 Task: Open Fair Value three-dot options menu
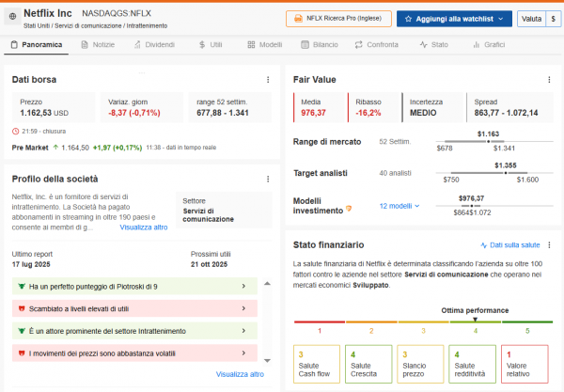[x=551, y=80]
